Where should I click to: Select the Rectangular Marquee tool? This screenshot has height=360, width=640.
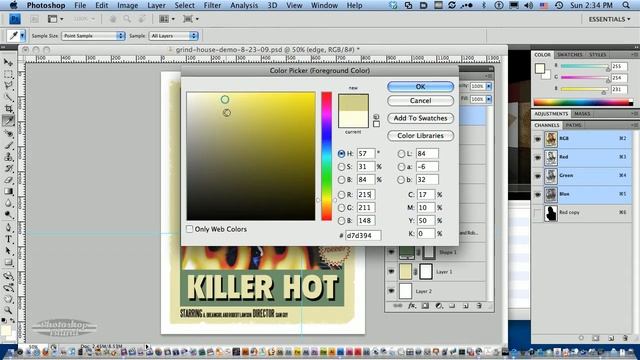pyautogui.click(x=8, y=74)
